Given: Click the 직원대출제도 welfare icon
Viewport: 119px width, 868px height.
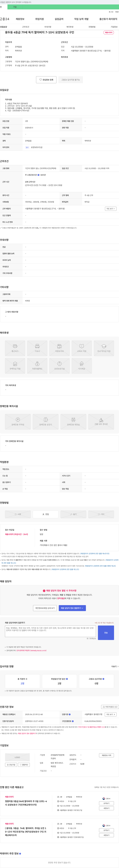Looking at the screenshot, I should click(37, 366).
